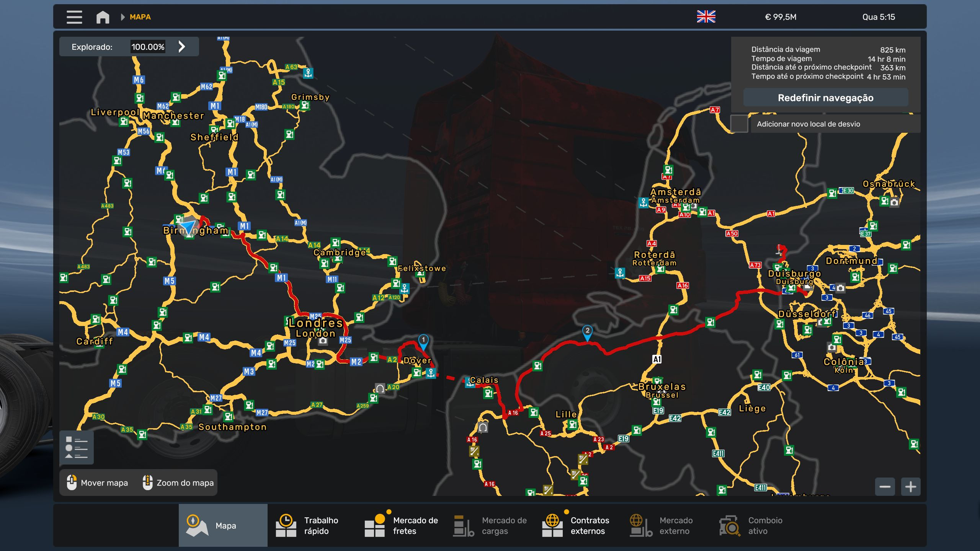Open the map legend list icon
The width and height of the screenshot is (980, 551).
click(77, 447)
